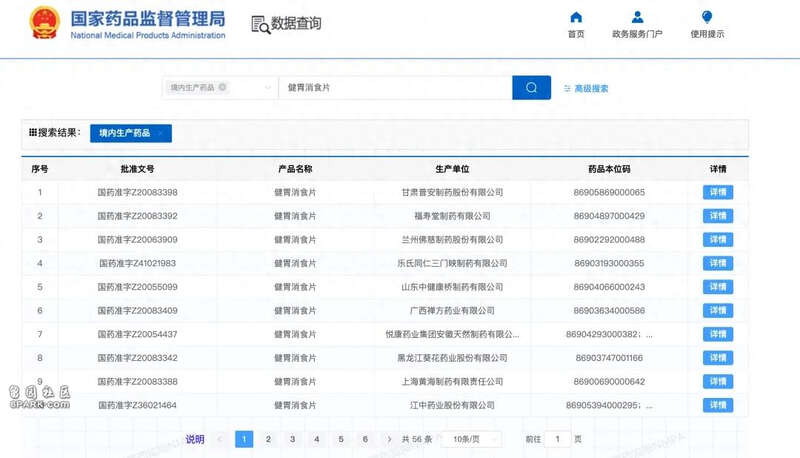The image size is (800, 458).
Task: Click the blue search magnifier button
Action: pyautogui.click(x=531, y=88)
